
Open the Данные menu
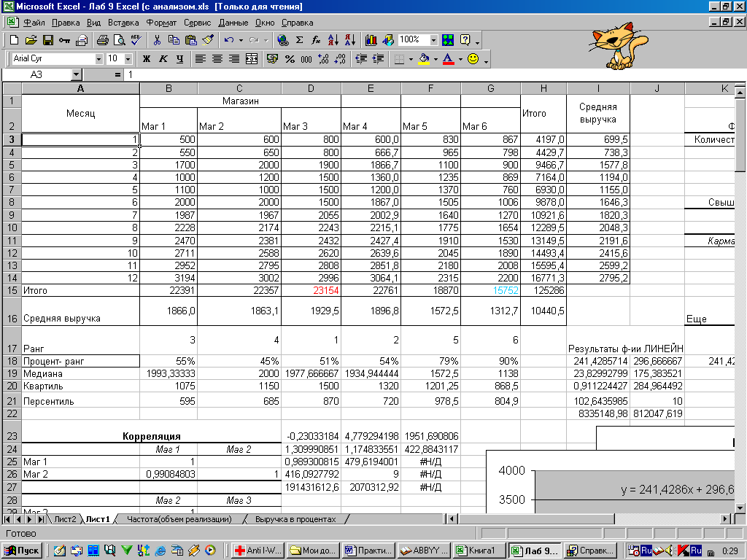coord(233,23)
